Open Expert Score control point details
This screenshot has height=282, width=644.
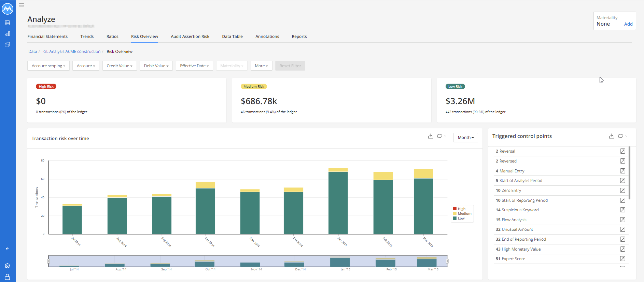coord(622,259)
